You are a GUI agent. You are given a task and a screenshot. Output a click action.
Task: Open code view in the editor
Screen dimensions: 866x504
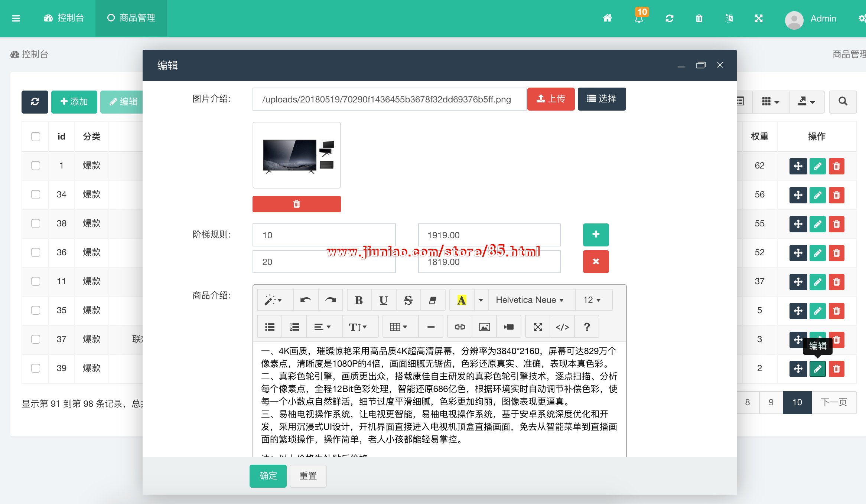pyautogui.click(x=562, y=327)
